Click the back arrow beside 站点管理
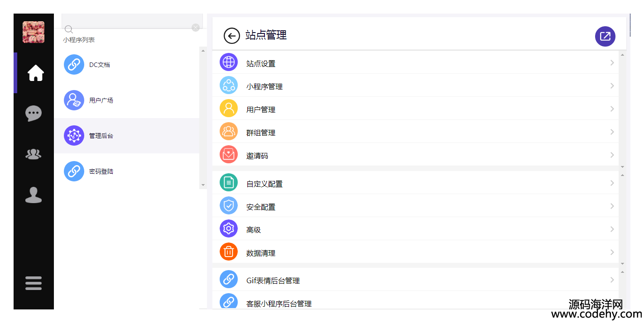The image size is (644, 323). click(x=231, y=36)
